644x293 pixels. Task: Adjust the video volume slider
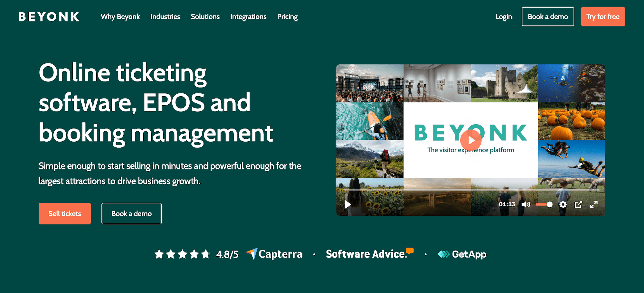click(544, 204)
